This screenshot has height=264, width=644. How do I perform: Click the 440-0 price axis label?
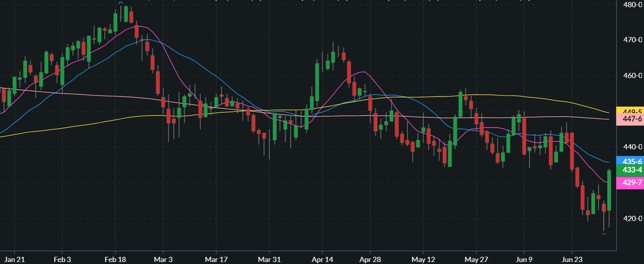click(633, 147)
